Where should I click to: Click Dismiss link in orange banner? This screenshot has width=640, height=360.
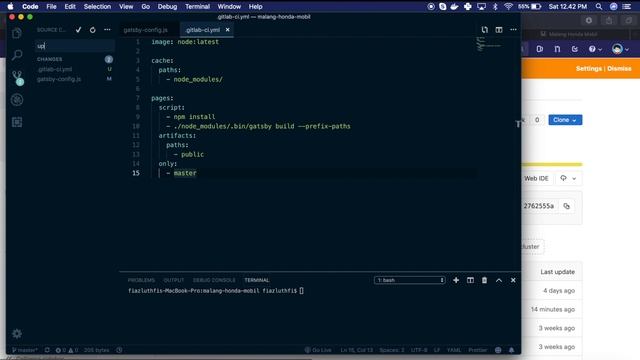[x=619, y=69]
